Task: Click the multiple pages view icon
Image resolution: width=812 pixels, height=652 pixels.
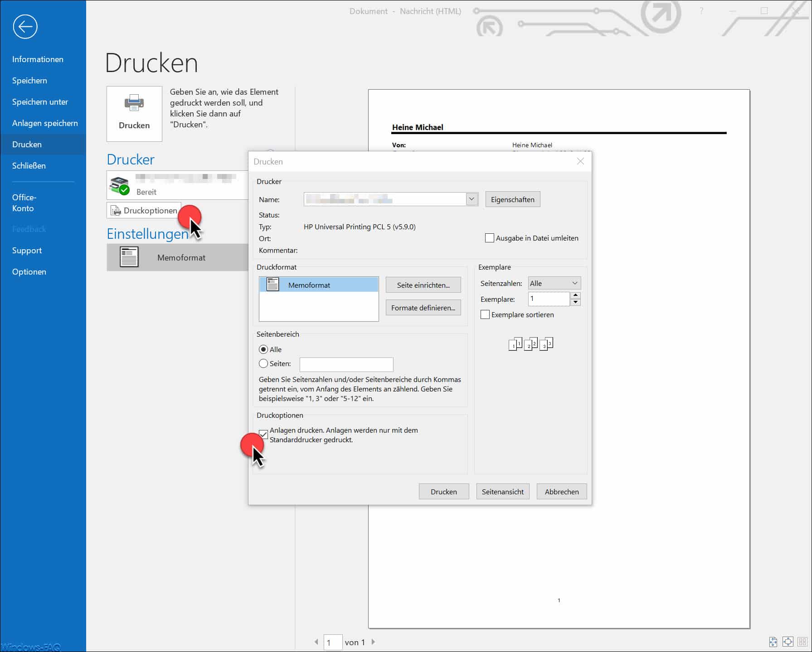Action: pos(802,642)
